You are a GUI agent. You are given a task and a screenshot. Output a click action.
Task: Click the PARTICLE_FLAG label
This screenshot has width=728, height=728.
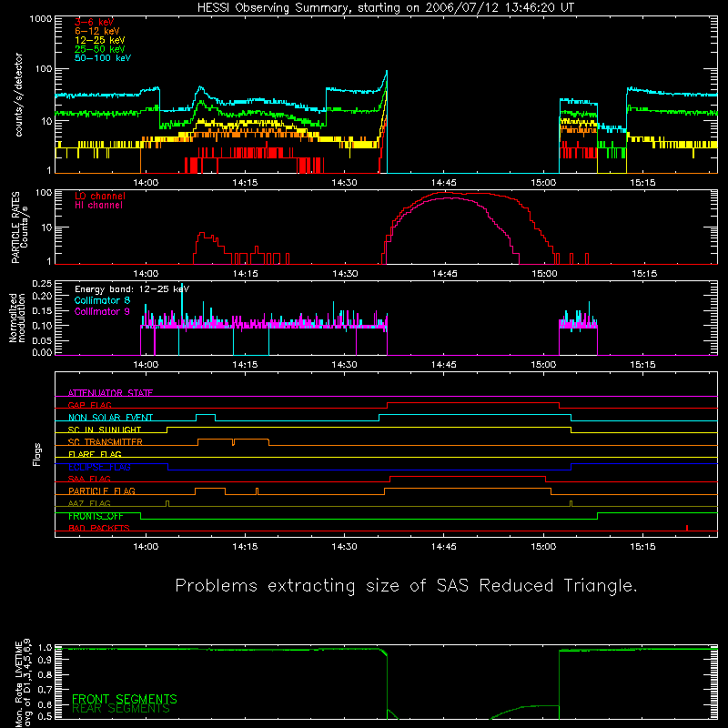click(102, 490)
